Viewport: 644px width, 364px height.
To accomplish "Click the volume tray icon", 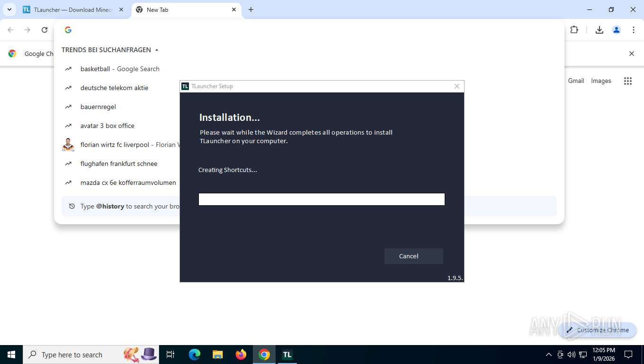I will pos(572,355).
